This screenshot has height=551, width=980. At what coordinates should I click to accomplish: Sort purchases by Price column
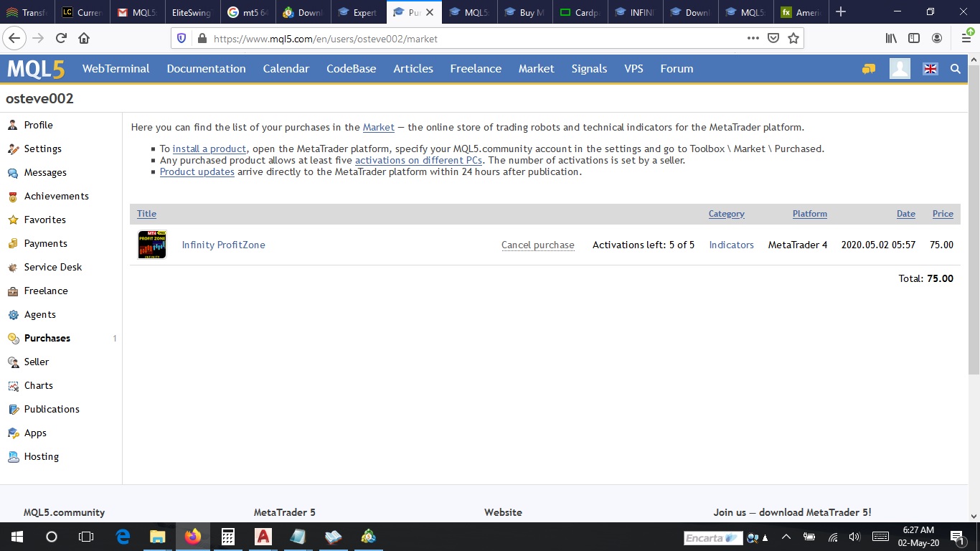[x=943, y=214]
